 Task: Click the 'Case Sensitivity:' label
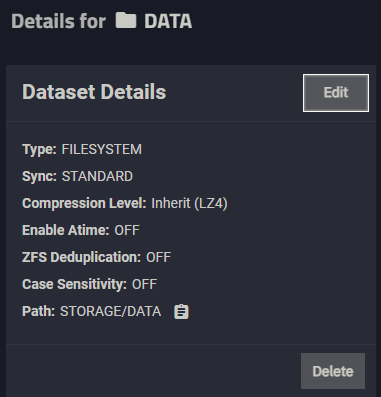coord(74,284)
